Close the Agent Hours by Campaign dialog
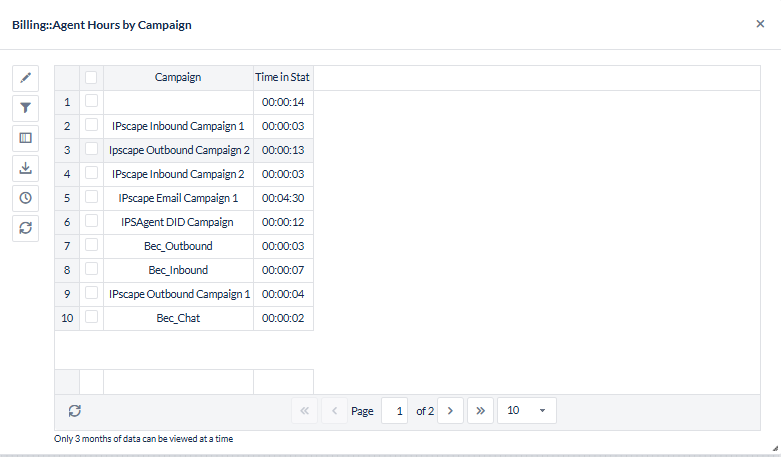 [760, 24]
